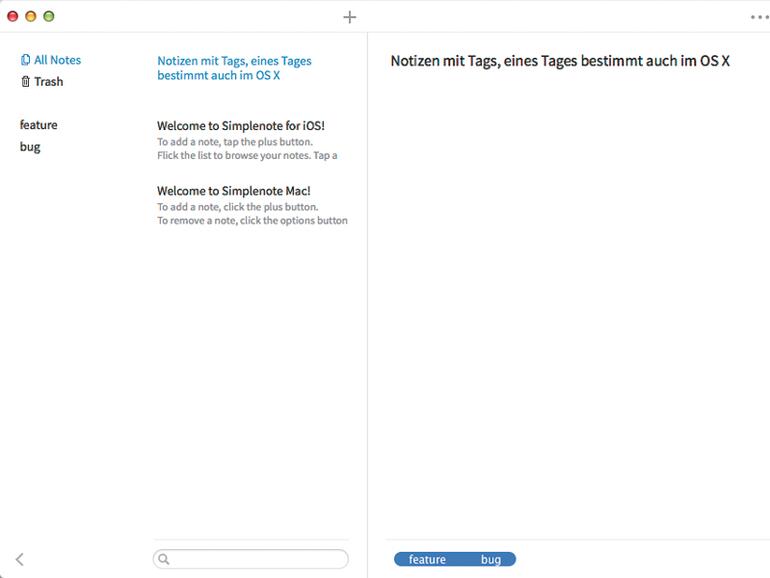Click the magnifier icon in search field
This screenshot has width=770, height=578.
click(164, 559)
